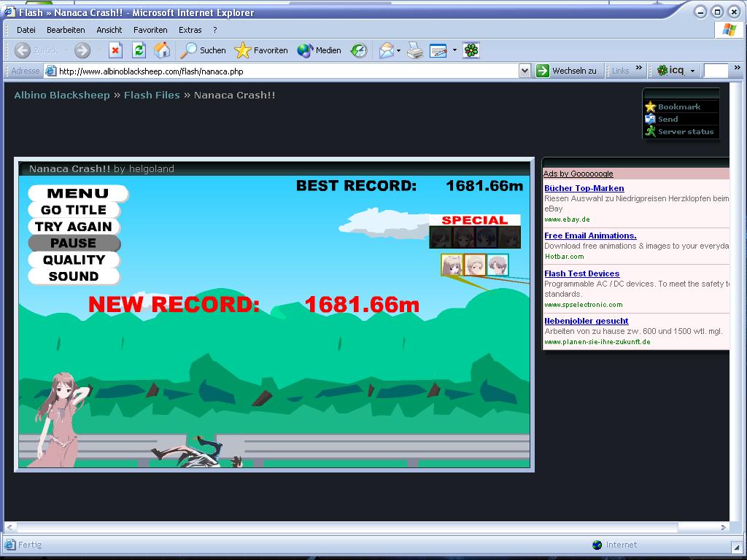Click Server status running man icon
Image resolution: width=747 pixels, height=560 pixels.
pos(650,131)
